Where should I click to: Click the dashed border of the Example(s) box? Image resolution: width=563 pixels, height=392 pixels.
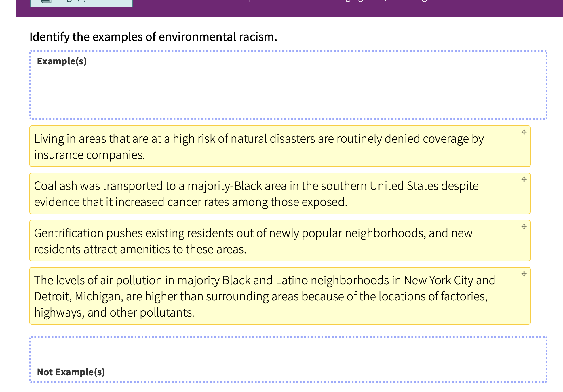[x=288, y=51]
